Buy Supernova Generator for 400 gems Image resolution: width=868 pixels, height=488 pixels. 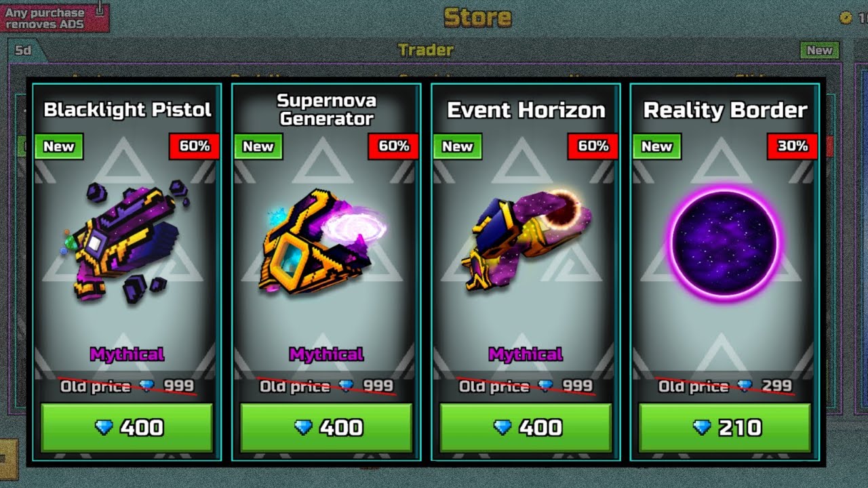pos(326,428)
